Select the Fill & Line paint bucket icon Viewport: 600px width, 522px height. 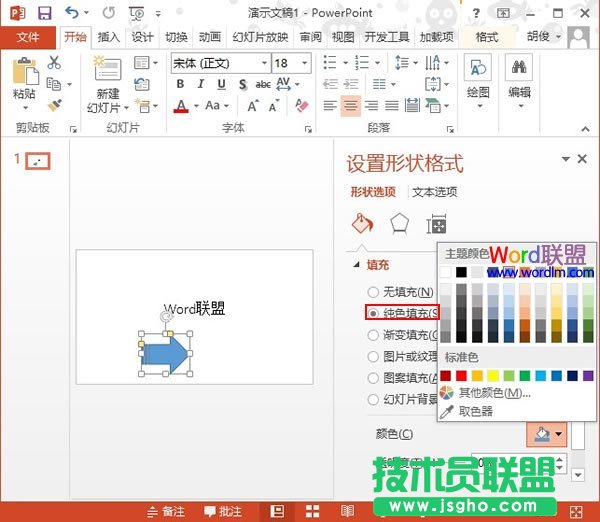(x=362, y=224)
